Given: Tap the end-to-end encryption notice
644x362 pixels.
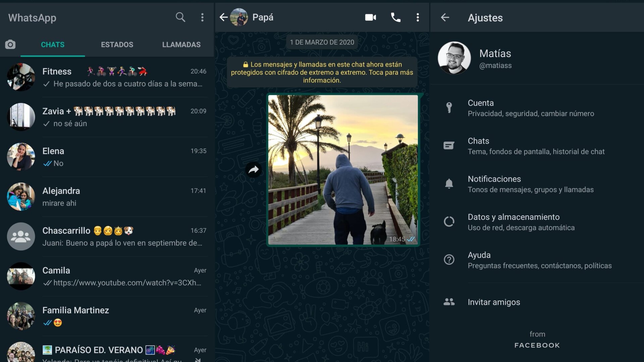Looking at the screenshot, I should pos(322,72).
